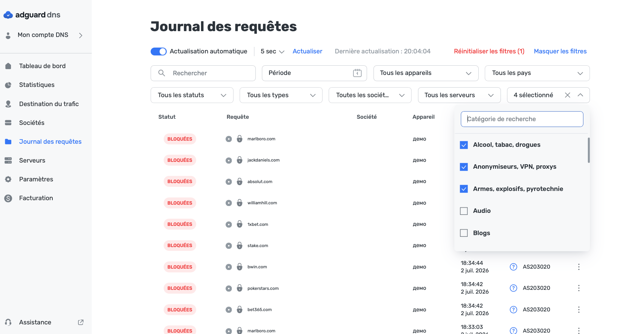
Task: Go to Destination du trafic
Action: click(49, 104)
